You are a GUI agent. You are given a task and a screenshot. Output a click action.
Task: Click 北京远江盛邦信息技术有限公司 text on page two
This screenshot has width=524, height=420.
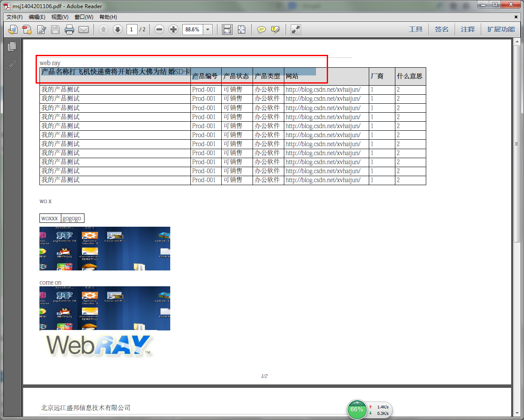pos(86,408)
